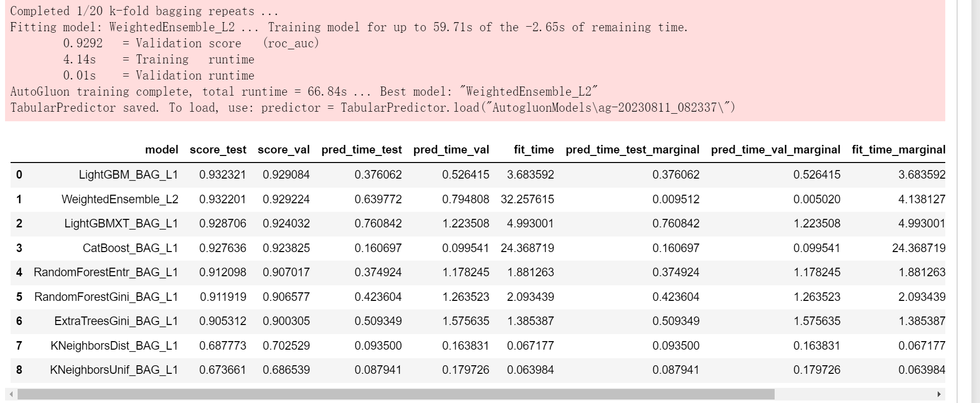
Task: Click the horizontal scrollbar thumb under the table
Action: point(395,394)
